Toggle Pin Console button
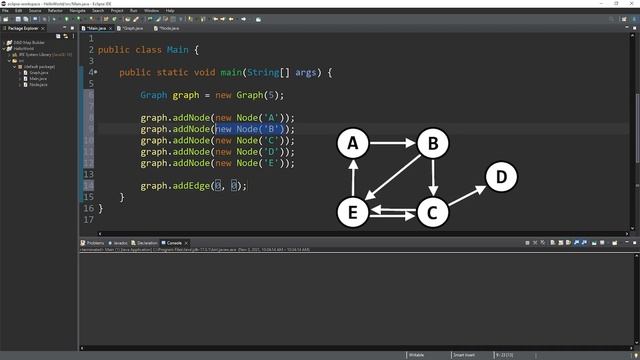Viewport: 640px width, 360px height. point(594,243)
